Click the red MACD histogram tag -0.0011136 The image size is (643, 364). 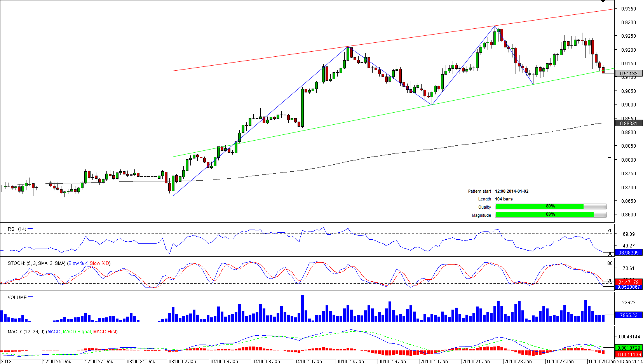click(x=629, y=354)
